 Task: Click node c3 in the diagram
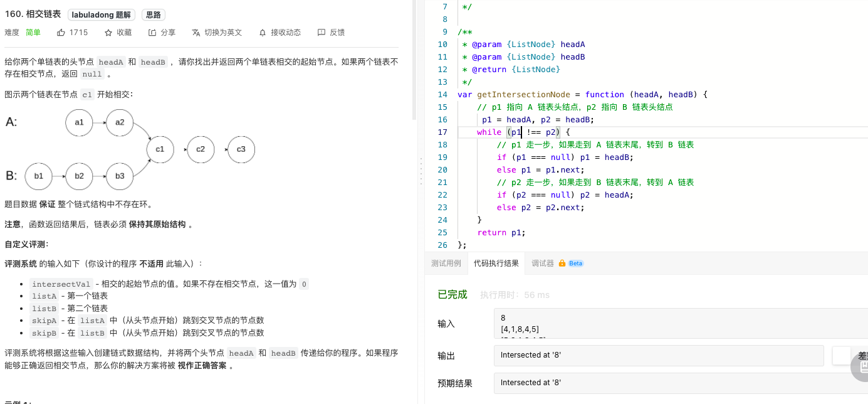point(241,149)
